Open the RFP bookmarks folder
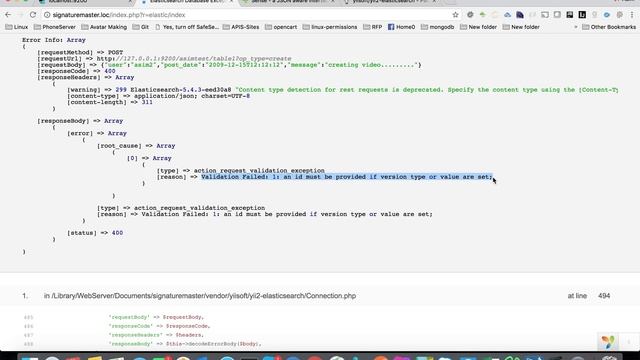Viewport: 640px width, 360px height. (372, 27)
